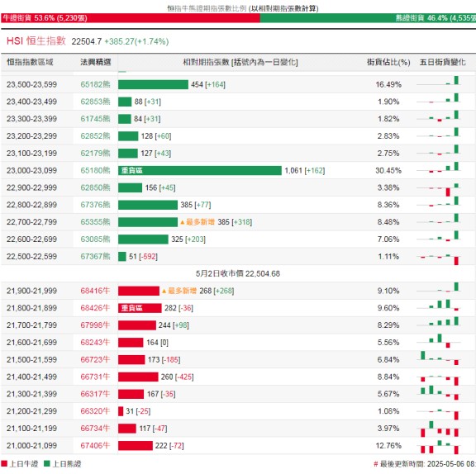Click the 五日街貨變化 column header
Image resolution: width=476 pixels, height=474 pixels.
click(442, 62)
